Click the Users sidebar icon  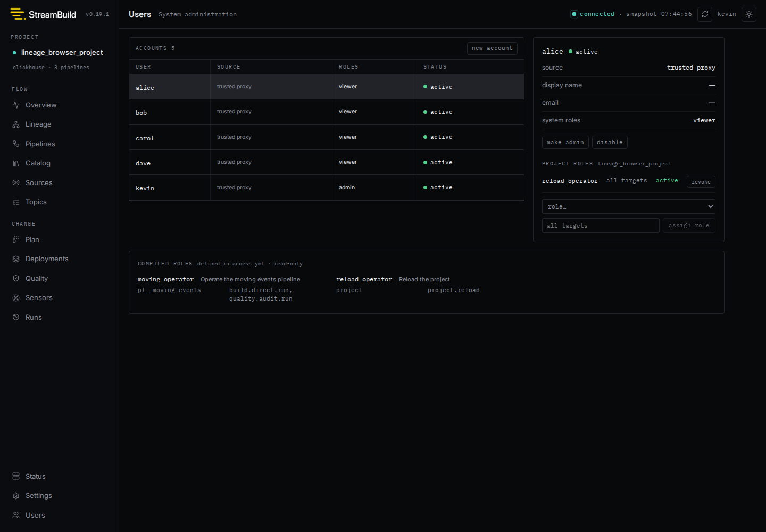pyautogui.click(x=16, y=515)
